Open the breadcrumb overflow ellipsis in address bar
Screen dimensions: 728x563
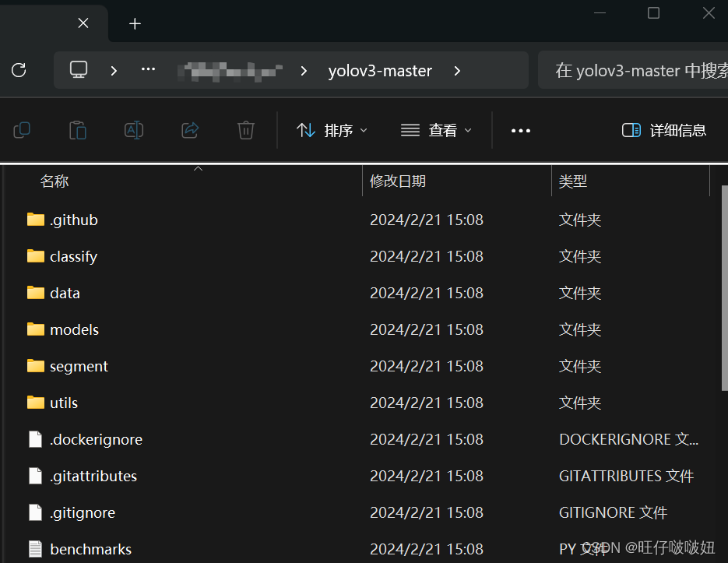point(148,69)
